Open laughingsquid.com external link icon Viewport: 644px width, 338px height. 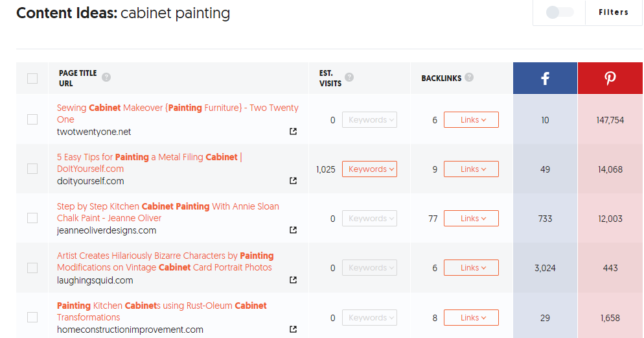coord(293,280)
